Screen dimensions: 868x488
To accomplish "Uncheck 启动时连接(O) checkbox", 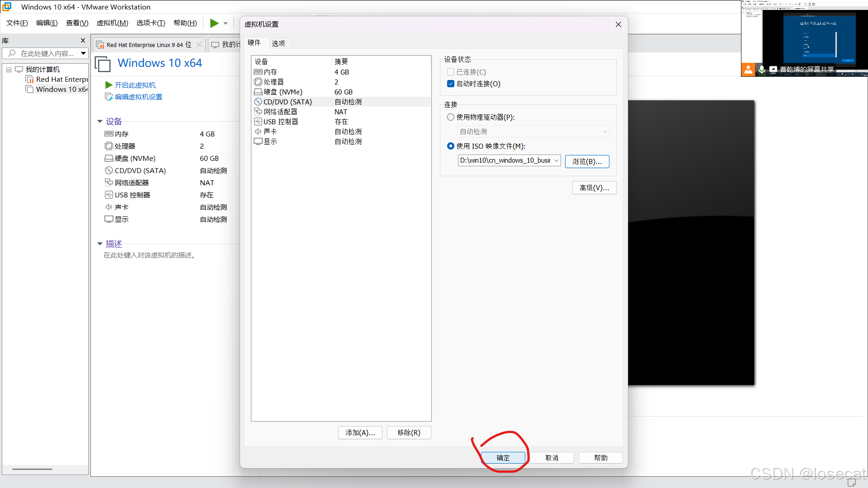I will (x=451, y=84).
